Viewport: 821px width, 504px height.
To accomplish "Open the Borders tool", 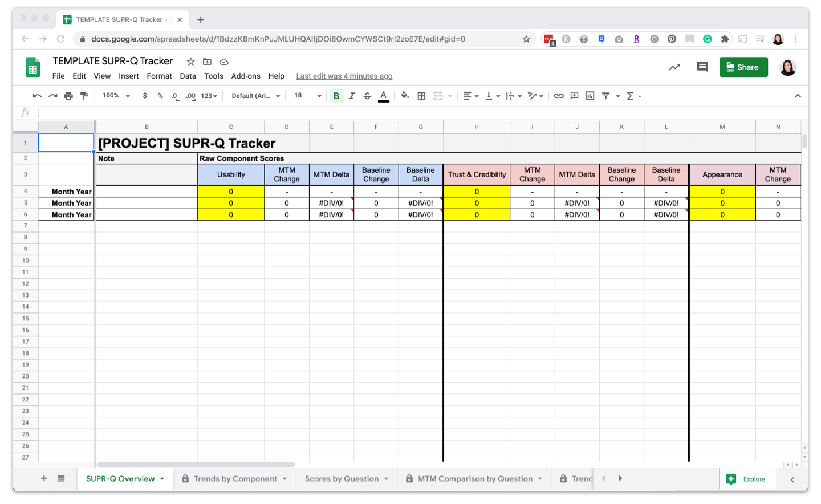I will coord(421,96).
